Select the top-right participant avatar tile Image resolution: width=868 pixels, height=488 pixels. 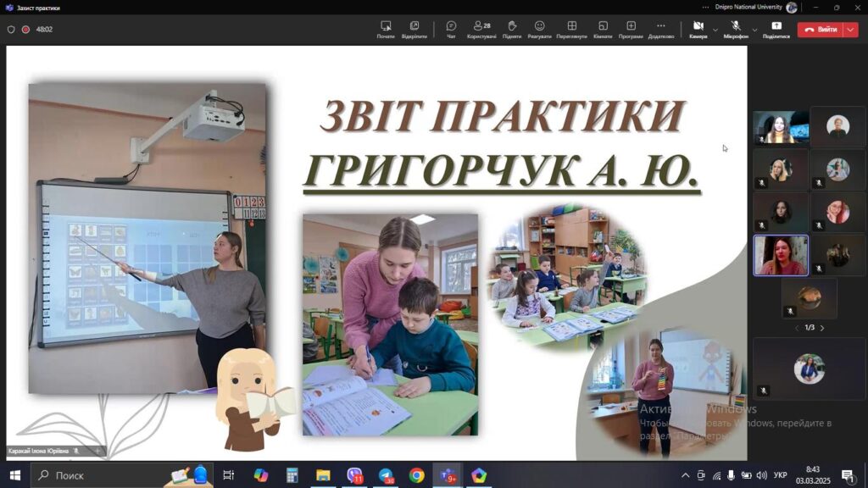tap(837, 127)
